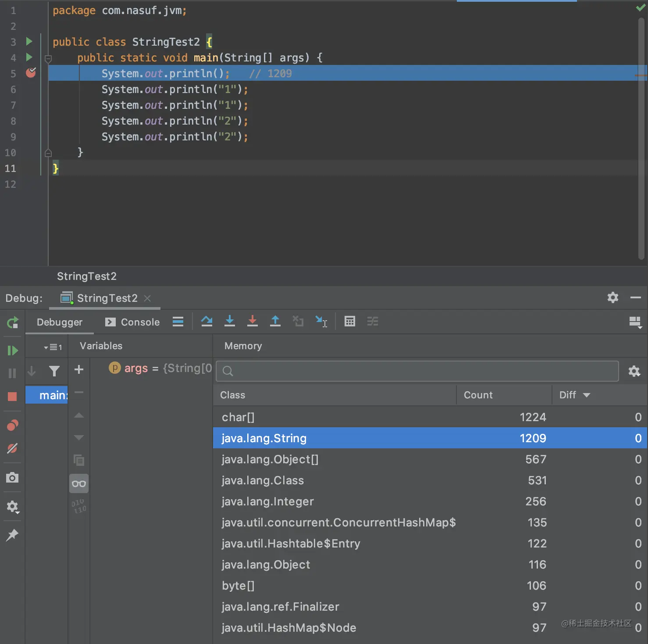648x644 pixels.
Task: Open Memory view settings gear
Action: (x=634, y=371)
